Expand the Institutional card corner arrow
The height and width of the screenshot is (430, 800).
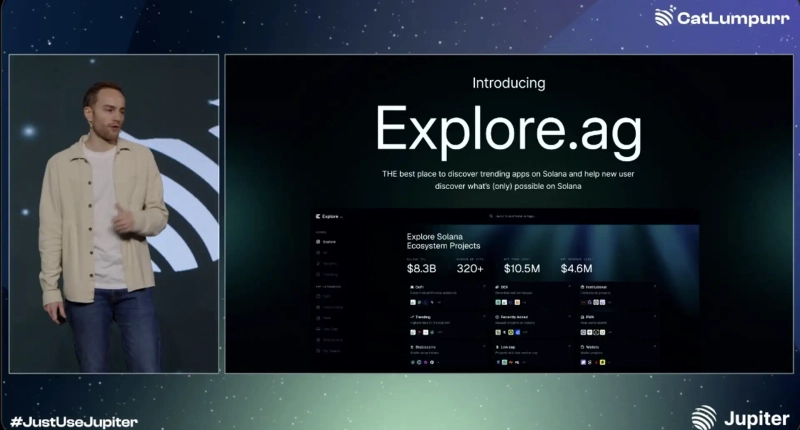coord(653,286)
